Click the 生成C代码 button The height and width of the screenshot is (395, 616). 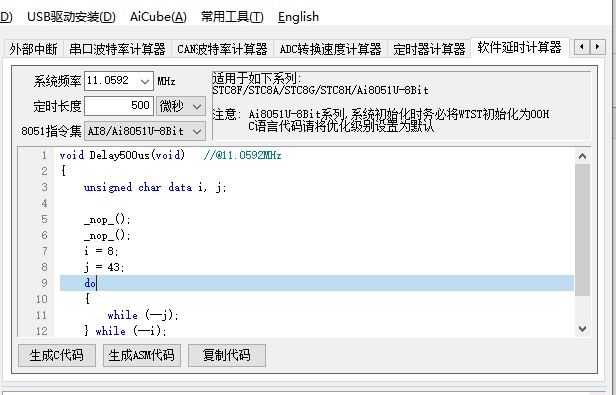(57, 355)
